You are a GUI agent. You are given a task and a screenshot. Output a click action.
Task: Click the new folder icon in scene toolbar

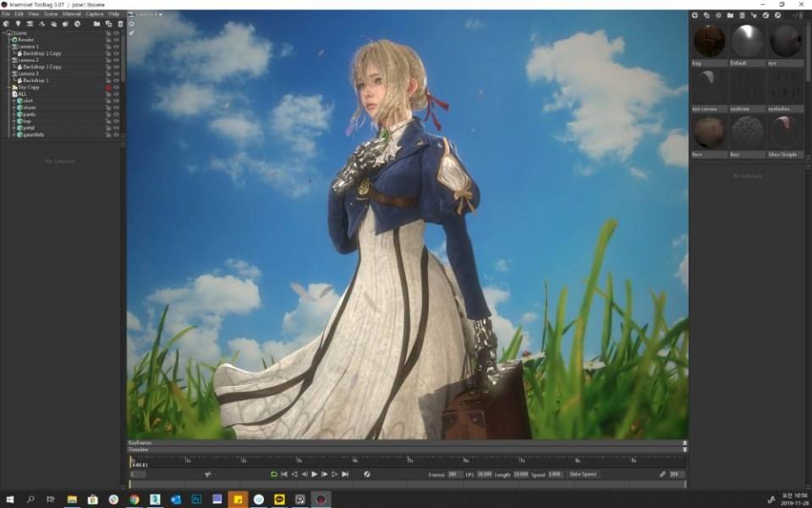click(x=96, y=24)
